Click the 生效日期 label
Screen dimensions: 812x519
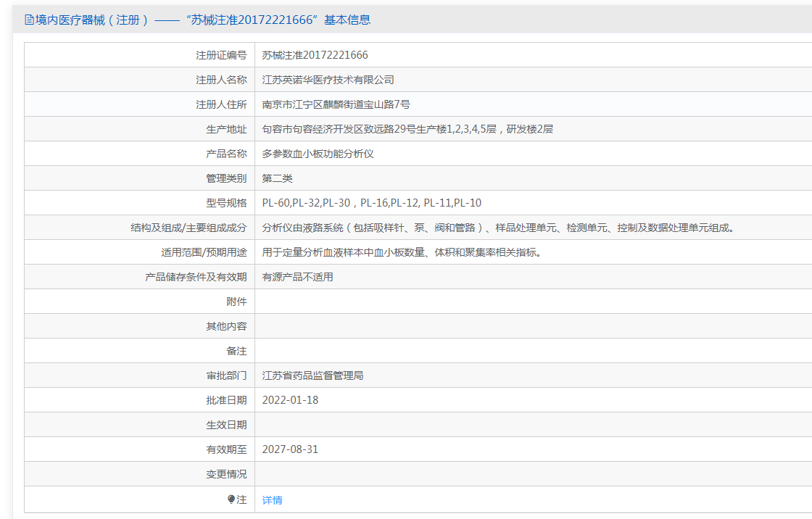226,425
